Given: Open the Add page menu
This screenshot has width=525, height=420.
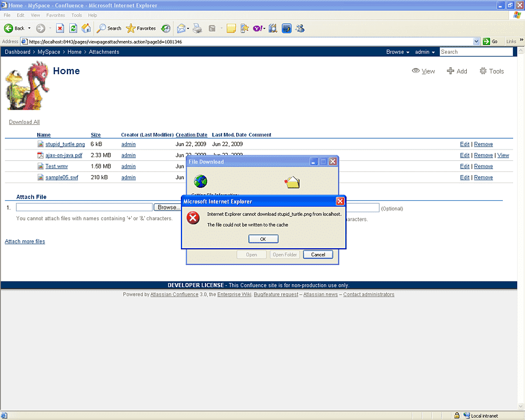Looking at the screenshot, I should pos(457,71).
